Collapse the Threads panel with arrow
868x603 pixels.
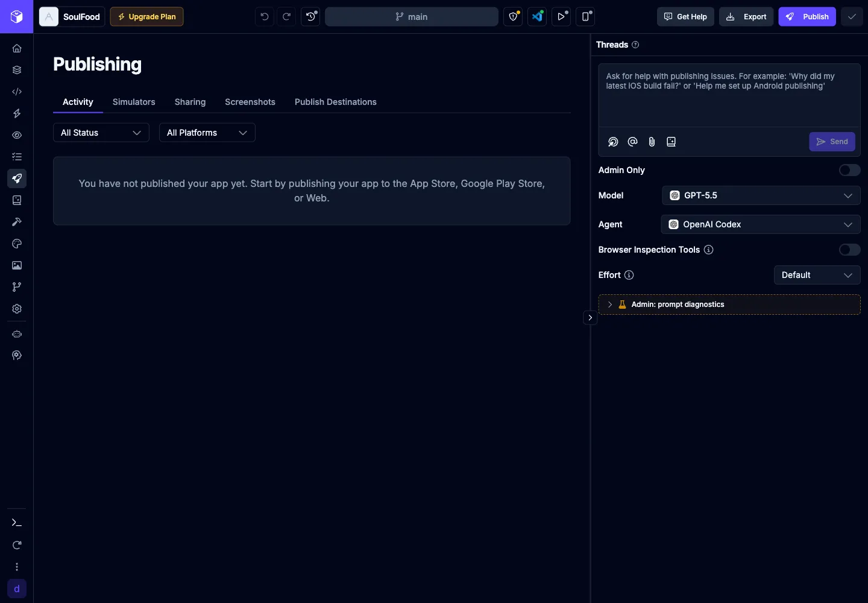click(590, 318)
